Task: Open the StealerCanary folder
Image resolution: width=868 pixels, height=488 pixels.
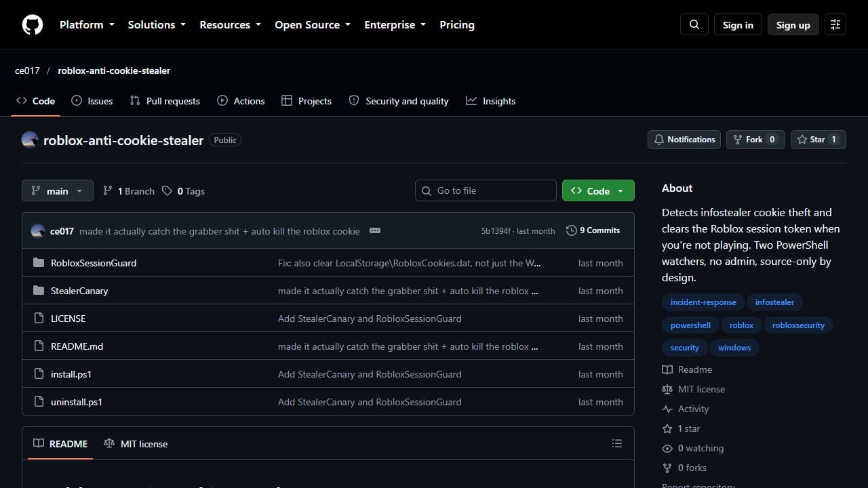Action: pyautogui.click(x=79, y=291)
